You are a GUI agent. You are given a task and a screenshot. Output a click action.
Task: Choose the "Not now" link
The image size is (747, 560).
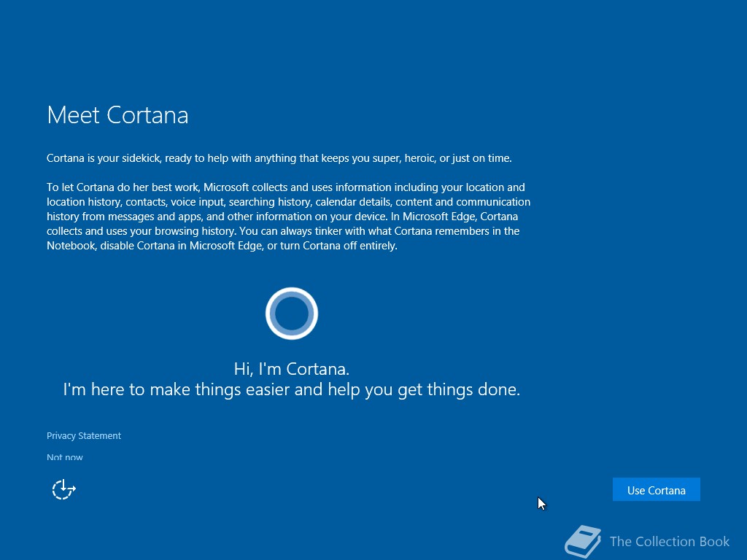[x=65, y=457]
